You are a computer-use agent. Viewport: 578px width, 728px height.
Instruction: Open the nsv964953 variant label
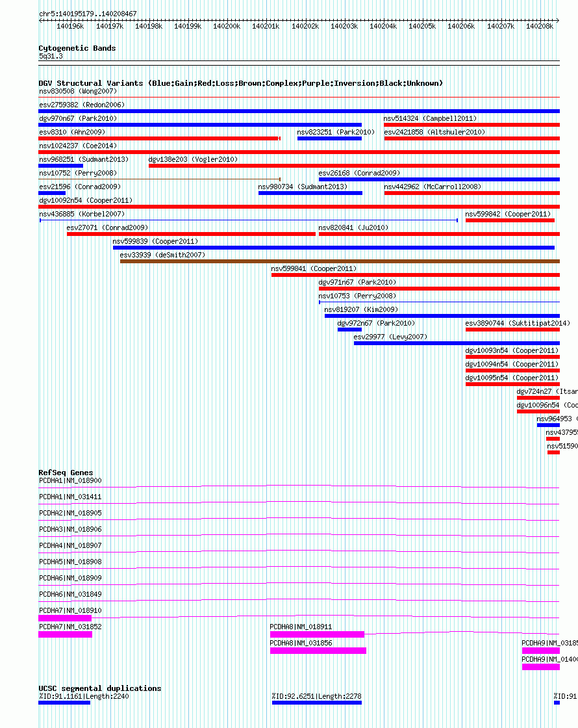click(557, 419)
